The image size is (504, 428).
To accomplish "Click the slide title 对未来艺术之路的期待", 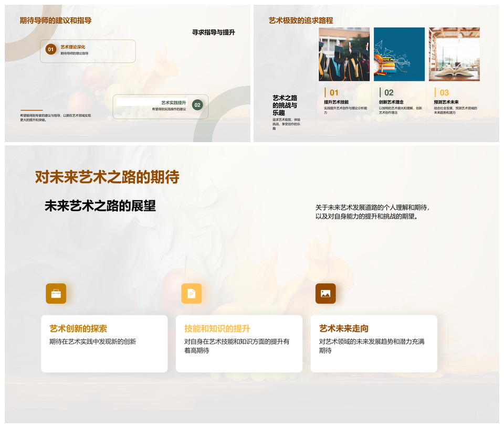I will [x=107, y=177].
